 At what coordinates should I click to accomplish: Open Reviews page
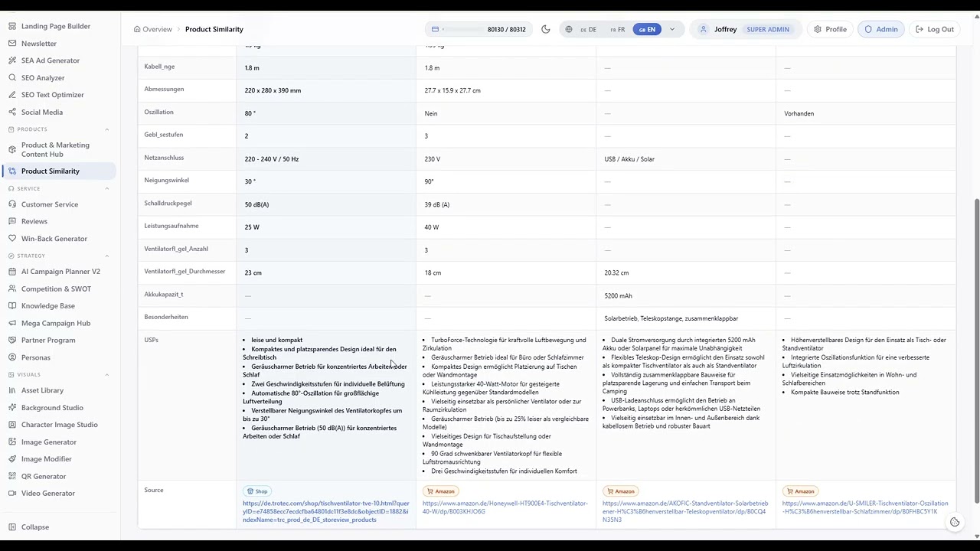click(x=34, y=221)
